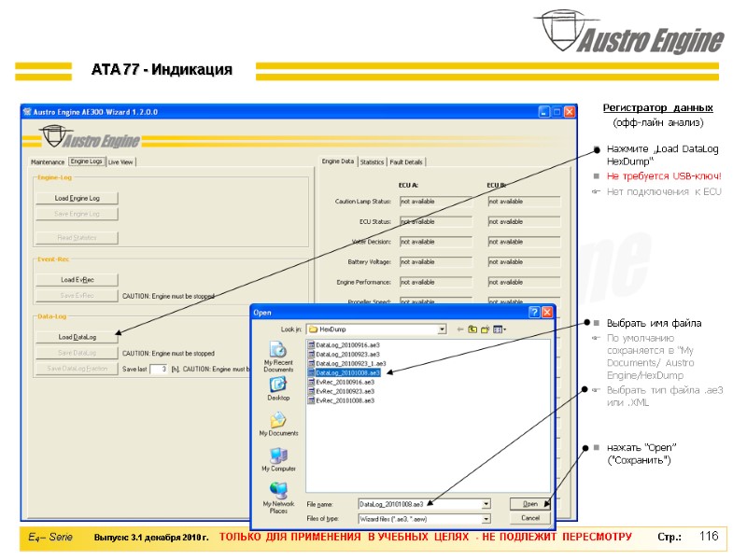Click ECU A Caution Lamp Status field
The width and height of the screenshot is (747, 560).
[x=435, y=202]
